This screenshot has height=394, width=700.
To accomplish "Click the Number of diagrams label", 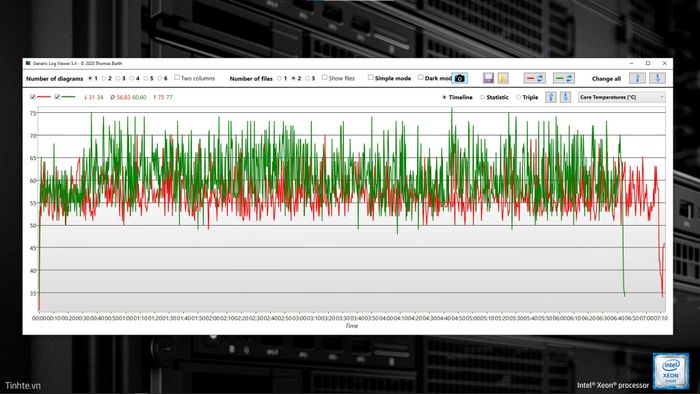I will (54, 79).
